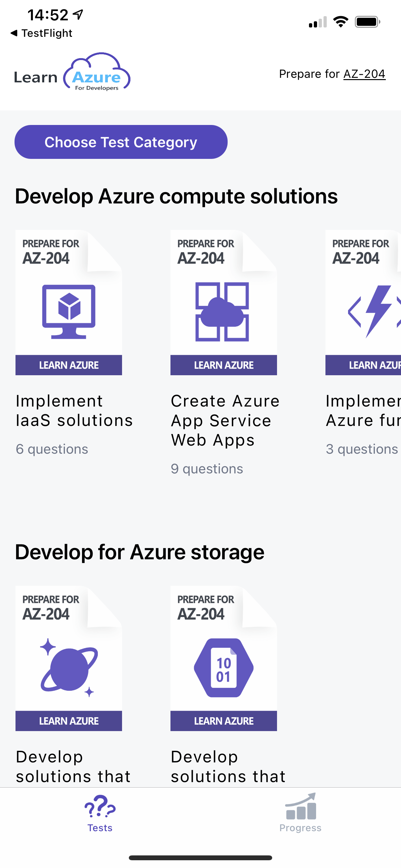
Task: Tap the Azure Functions lightning bolt icon
Action: pos(375,311)
